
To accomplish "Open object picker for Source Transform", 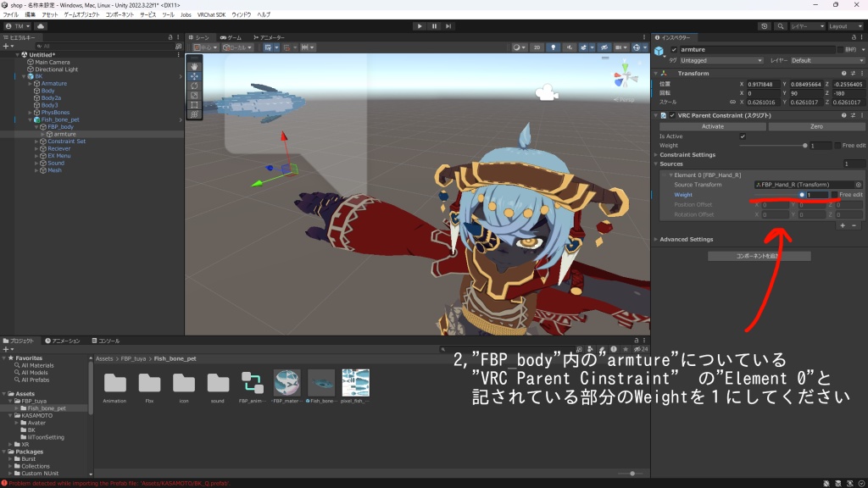I will 859,185.
